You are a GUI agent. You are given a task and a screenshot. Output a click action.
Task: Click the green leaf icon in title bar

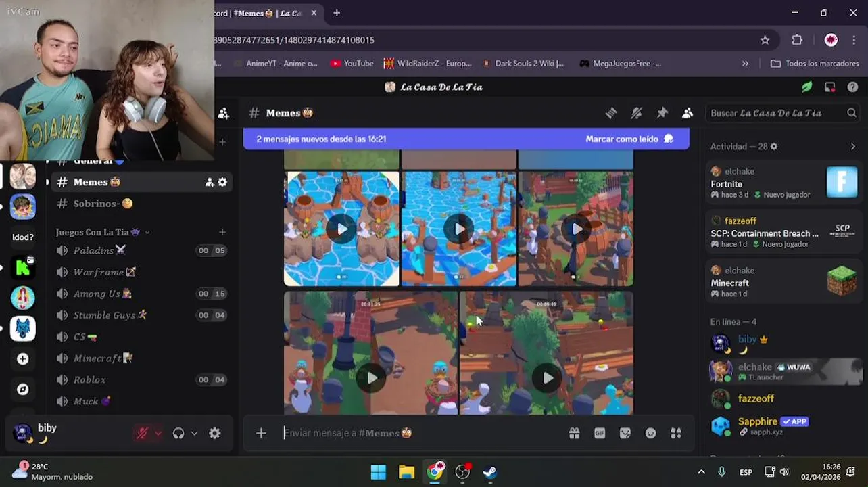point(806,87)
